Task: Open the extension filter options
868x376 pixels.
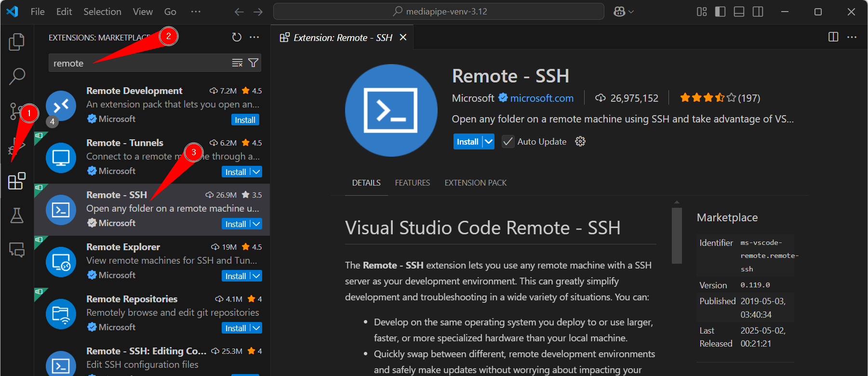Action: click(x=253, y=63)
